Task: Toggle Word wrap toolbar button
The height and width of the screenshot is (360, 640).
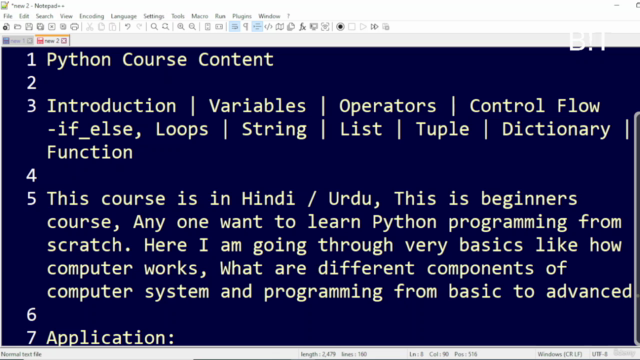Action: (x=235, y=27)
